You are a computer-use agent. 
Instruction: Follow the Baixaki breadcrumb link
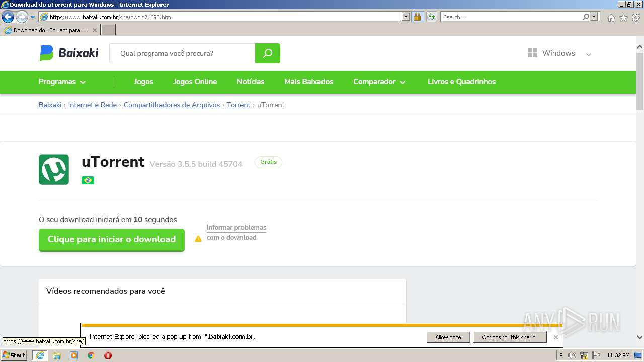50,105
